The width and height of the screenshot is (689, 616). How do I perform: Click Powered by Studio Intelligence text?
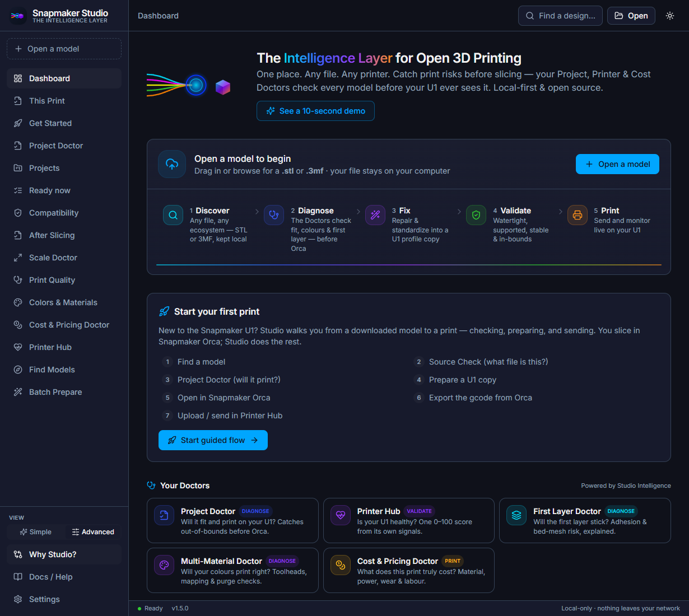tap(626, 486)
